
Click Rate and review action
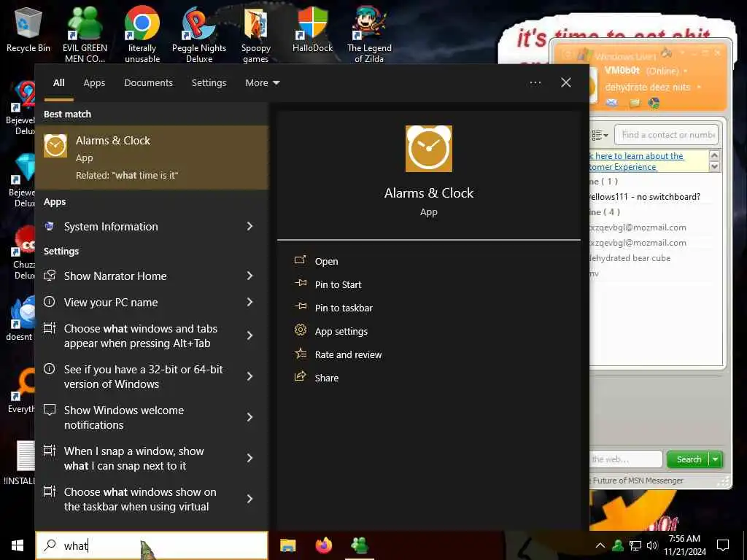348,355
